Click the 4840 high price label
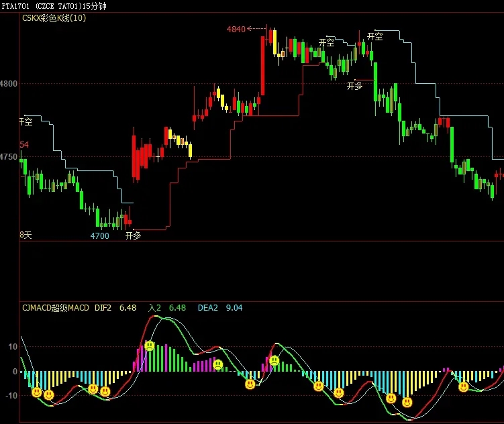Viewport: 504px width, 424px height. pyautogui.click(x=236, y=30)
